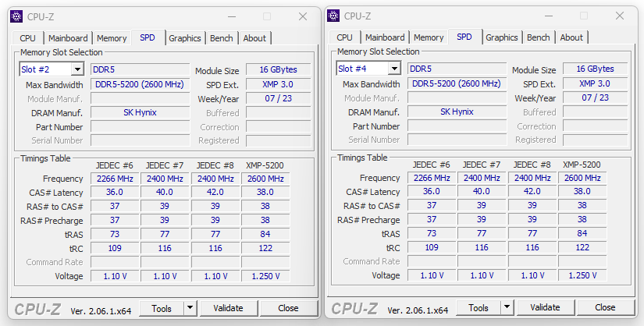Click 2600 MHz XMP-5200 frequency, right window

click(582, 178)
